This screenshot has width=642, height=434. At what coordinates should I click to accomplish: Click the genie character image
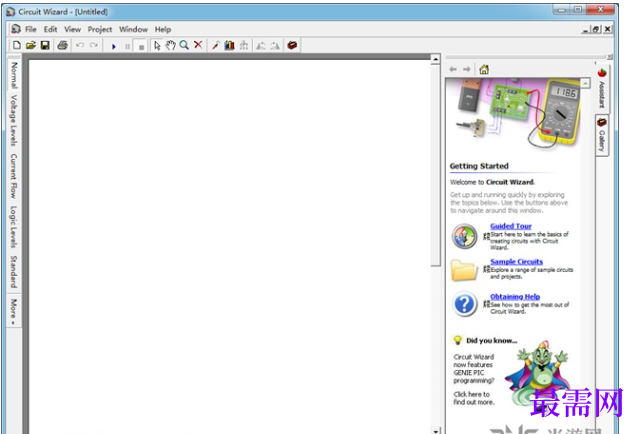point(537,373)
